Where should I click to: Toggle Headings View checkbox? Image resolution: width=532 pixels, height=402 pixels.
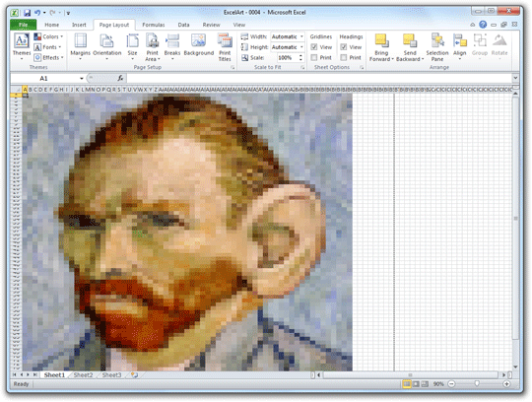(x=344, y=47)
